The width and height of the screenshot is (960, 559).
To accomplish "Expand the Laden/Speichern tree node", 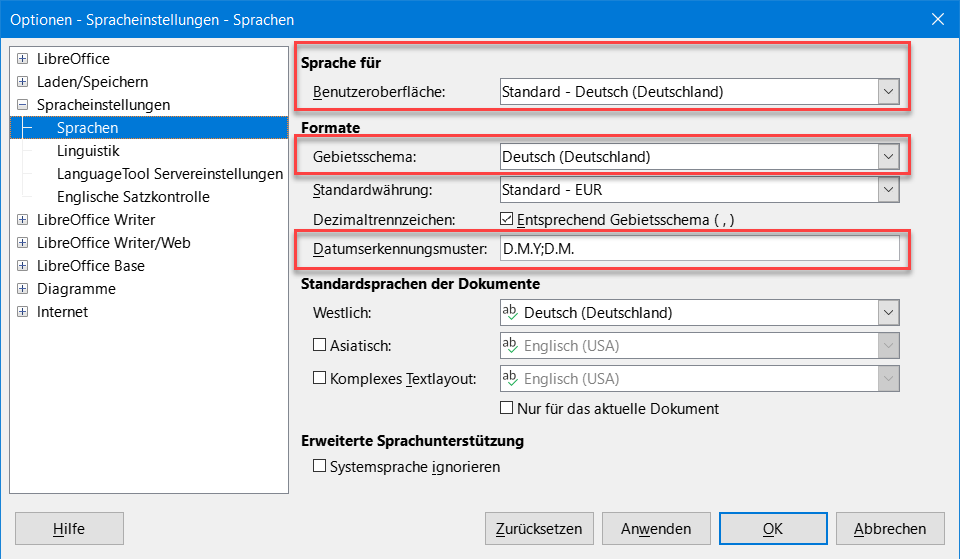I will pyautogui.click(x=23, y=81).
